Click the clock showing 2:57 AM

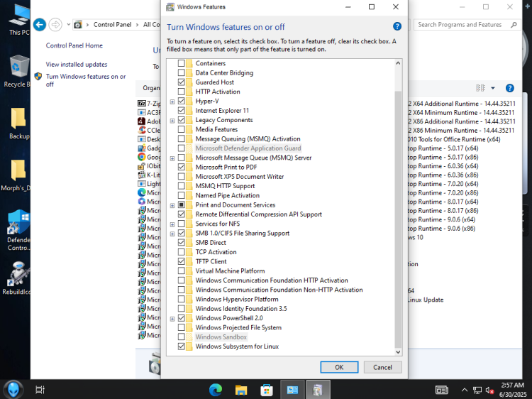point(512,385)
